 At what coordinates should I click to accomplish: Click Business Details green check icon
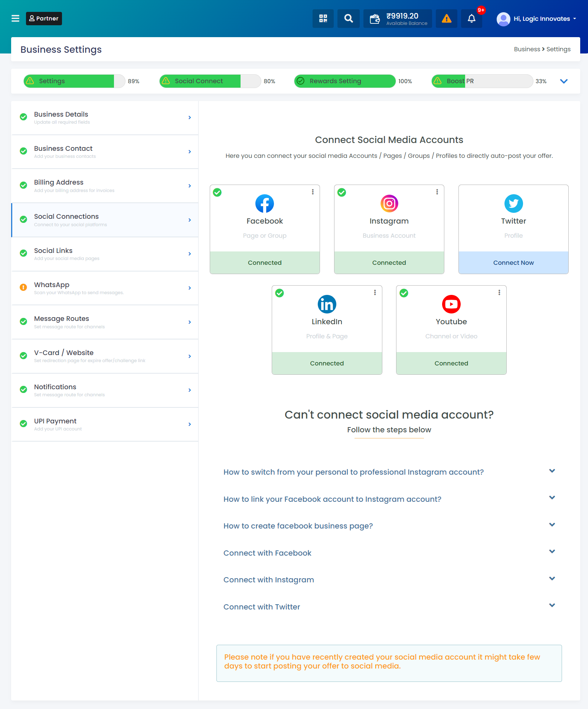tap(23, 117)
